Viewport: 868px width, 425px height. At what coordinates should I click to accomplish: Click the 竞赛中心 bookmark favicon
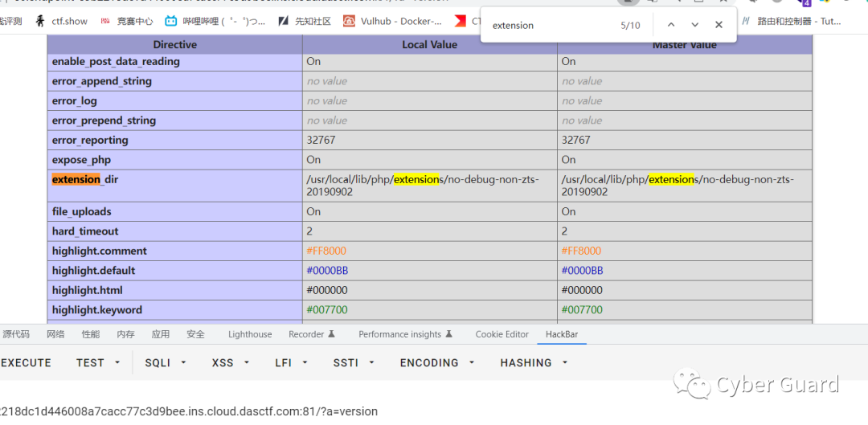click(x=106, y=22)
